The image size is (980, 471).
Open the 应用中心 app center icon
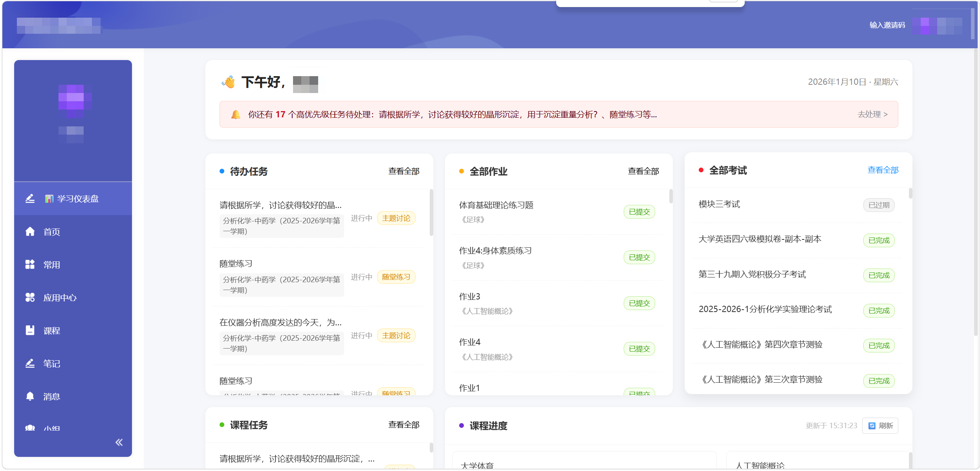(30, 298)
